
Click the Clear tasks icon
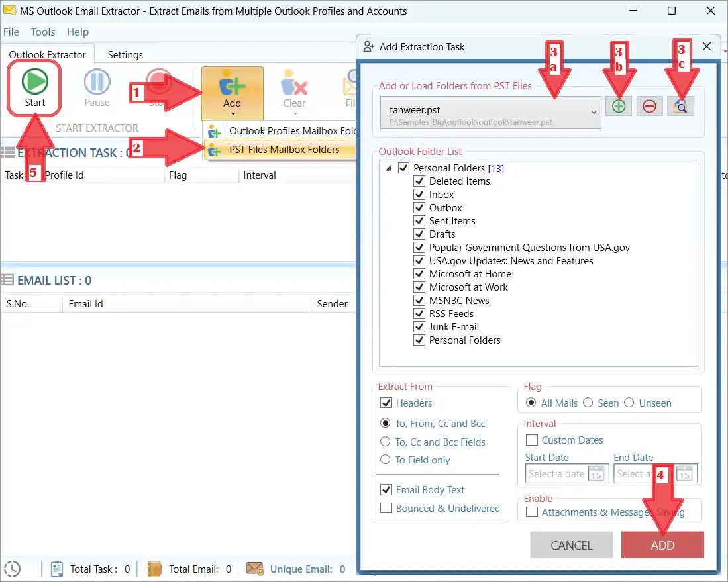[x=294, y=83]
